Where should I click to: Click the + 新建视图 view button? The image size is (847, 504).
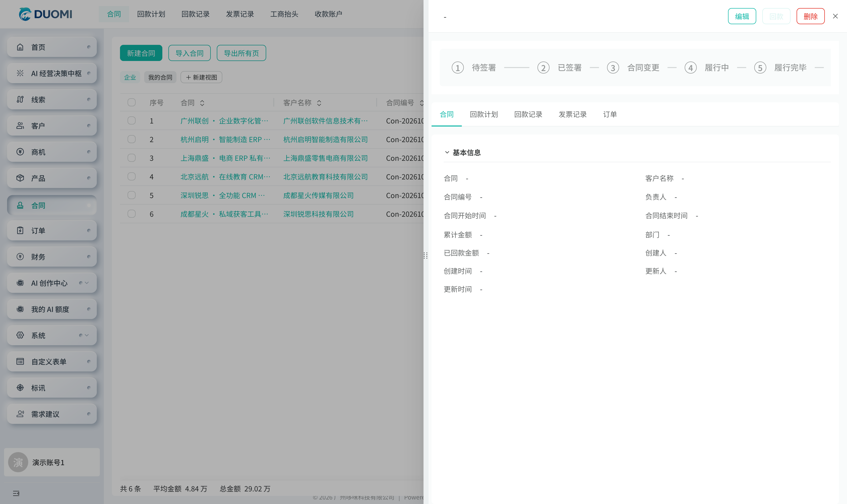[x=201, y=77]
